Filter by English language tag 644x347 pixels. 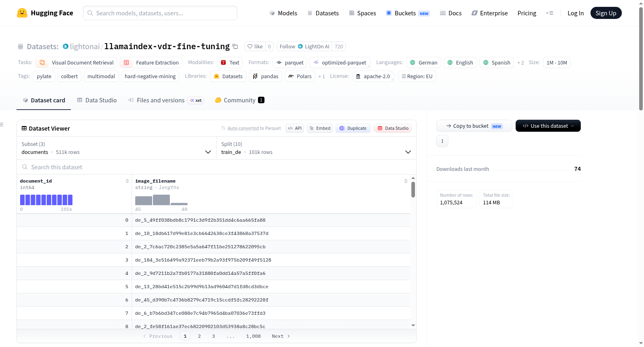pyautogui.click(x=460, y=62)
